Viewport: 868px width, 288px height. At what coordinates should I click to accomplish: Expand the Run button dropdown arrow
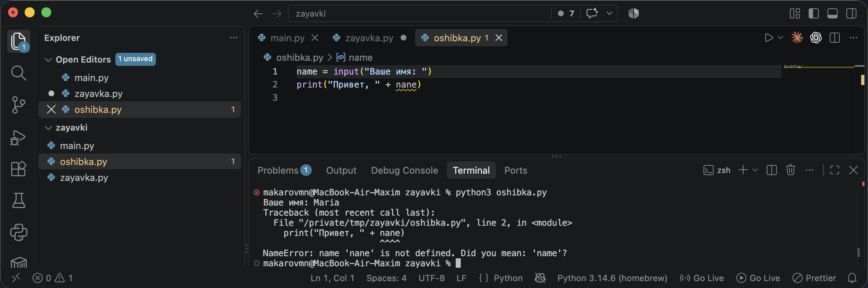point(780,38)
